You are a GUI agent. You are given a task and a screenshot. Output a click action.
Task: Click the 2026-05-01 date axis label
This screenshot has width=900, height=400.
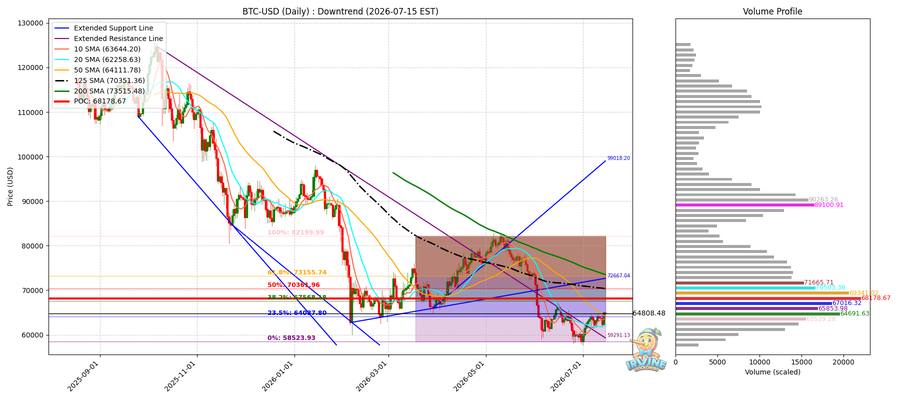[x=472, y=376]
